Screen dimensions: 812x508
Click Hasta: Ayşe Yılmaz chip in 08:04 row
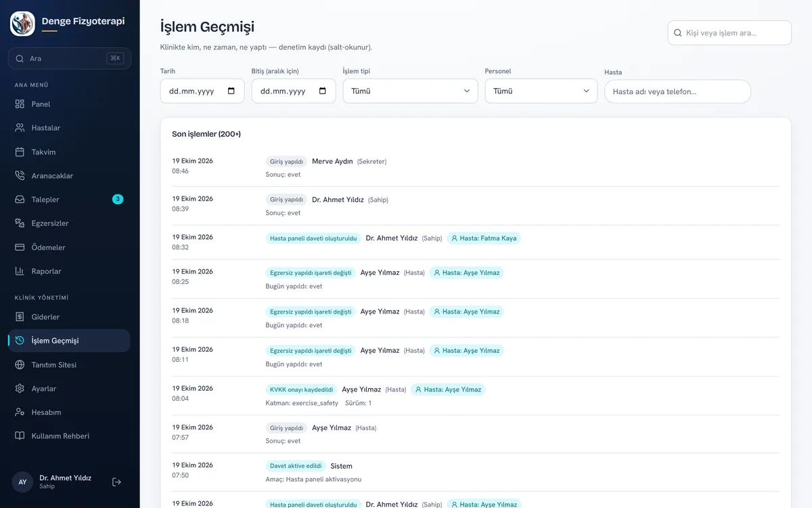click(449, 389)
